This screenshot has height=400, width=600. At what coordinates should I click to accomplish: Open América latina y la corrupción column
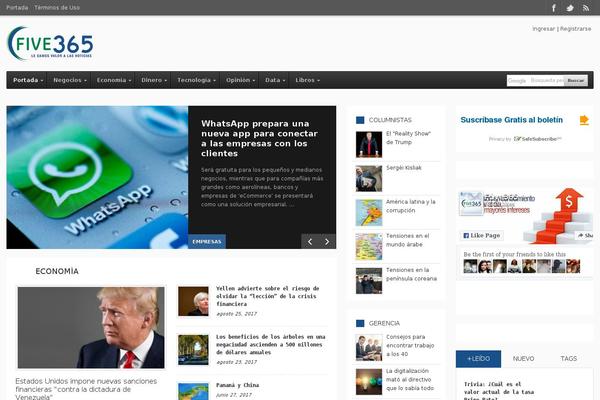[411, 206]
